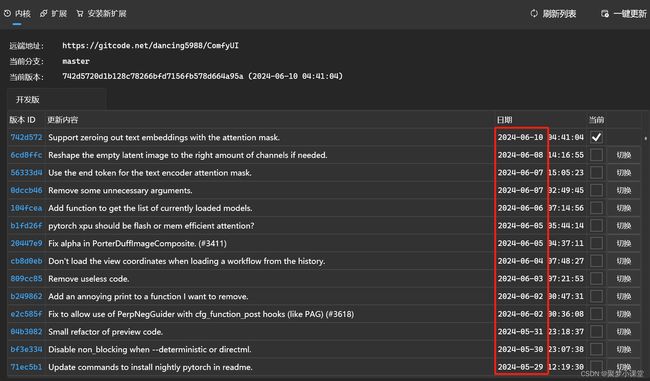This screenshot has width=650, height=381.
Task: Select the 开发版 tab
Action: (x=28, y=99)
